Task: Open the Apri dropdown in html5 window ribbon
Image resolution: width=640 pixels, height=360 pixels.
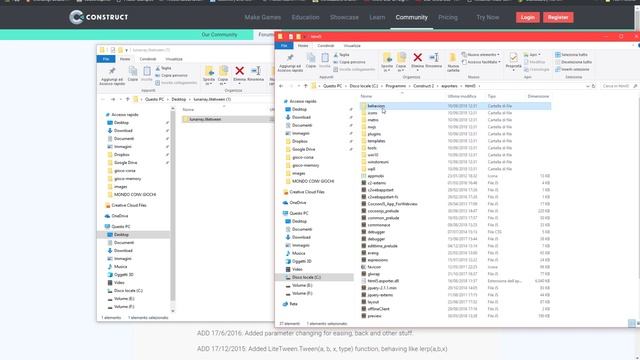Action: 533,55
